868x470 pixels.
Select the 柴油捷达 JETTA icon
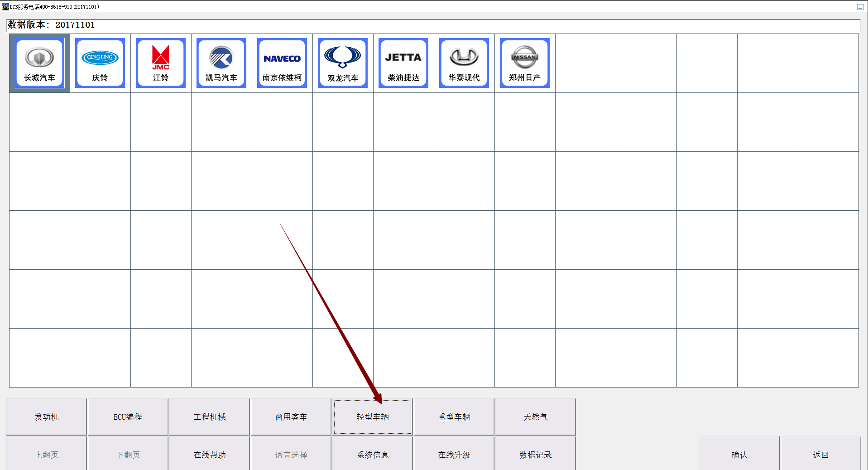403,63
